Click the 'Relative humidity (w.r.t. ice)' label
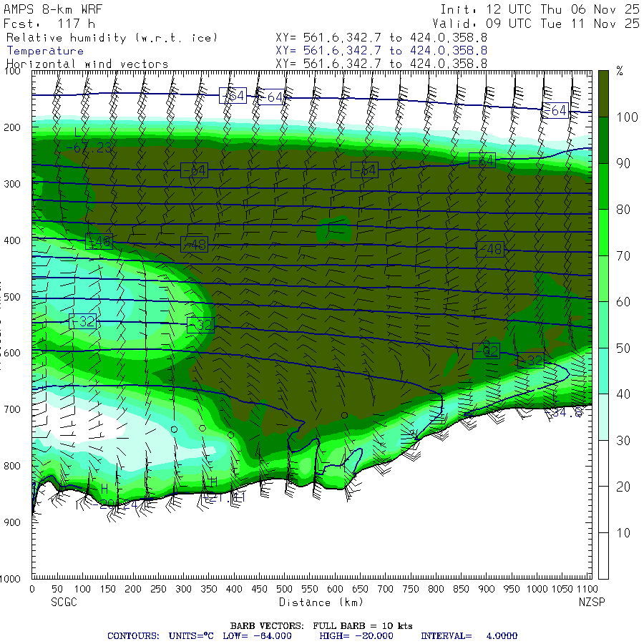Screen dimensions: 644x644 pos(112,38)
